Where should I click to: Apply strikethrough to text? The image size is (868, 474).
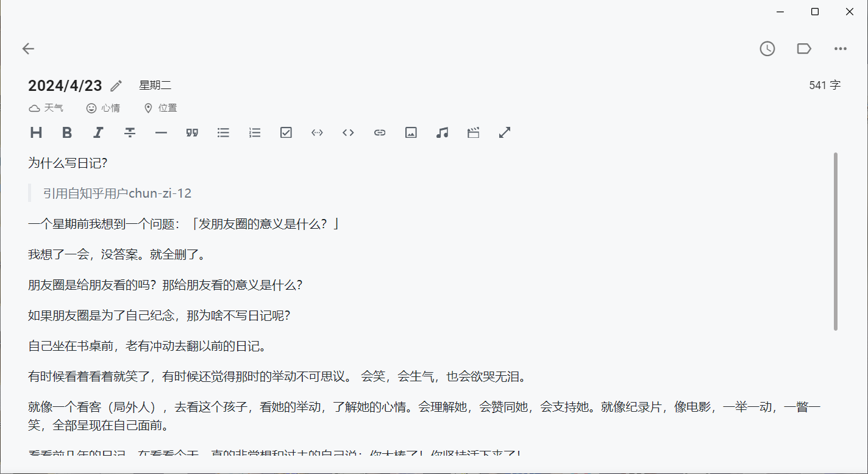130,132
